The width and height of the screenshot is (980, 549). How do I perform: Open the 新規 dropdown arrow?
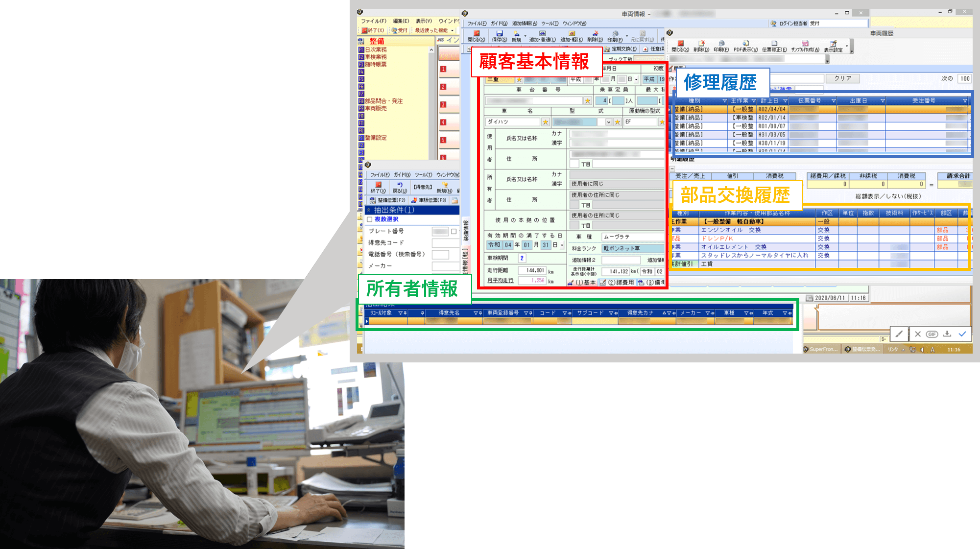525,36
